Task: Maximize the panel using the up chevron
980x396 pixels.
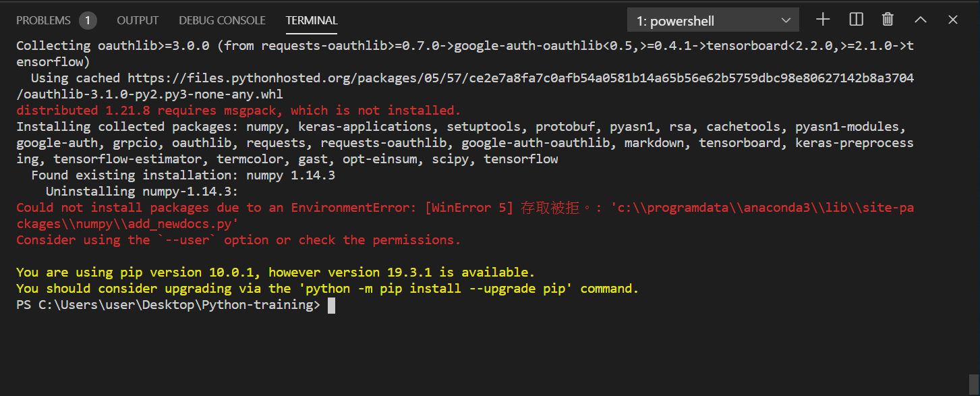Action: click(921, 20)
